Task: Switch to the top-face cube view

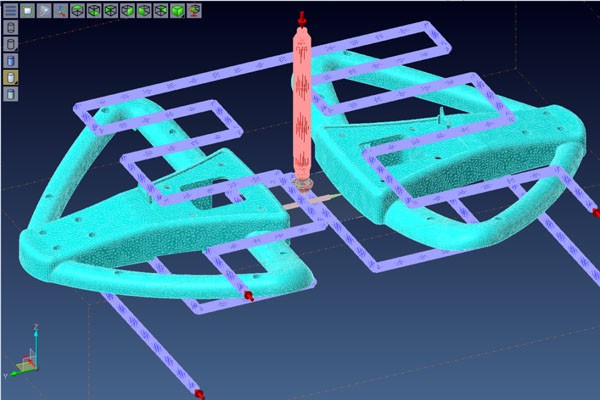Action: tap(78, 11)
